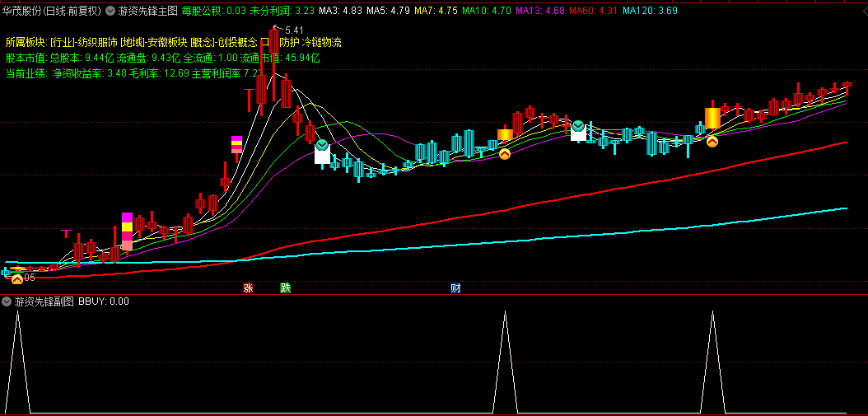Click the stock title 华茂股份(日线.前复权)
This screenshot has height=416, width=868.
52,10
